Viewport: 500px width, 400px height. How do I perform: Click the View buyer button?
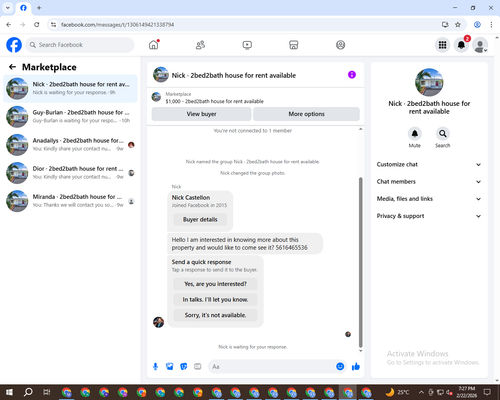pyautogui.click(x=201, y=114)
